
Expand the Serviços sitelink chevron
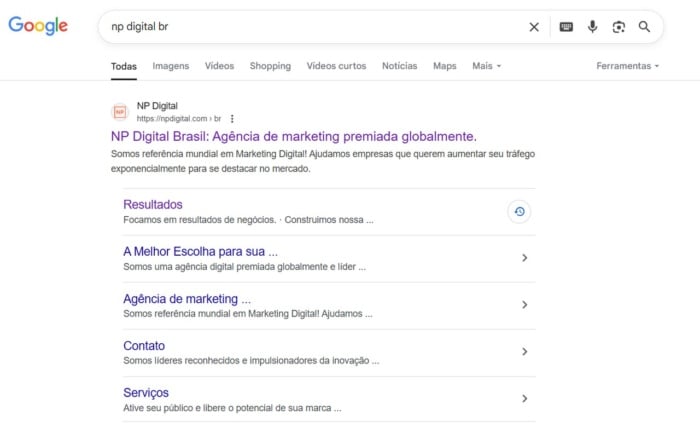[x=525, y=398]
